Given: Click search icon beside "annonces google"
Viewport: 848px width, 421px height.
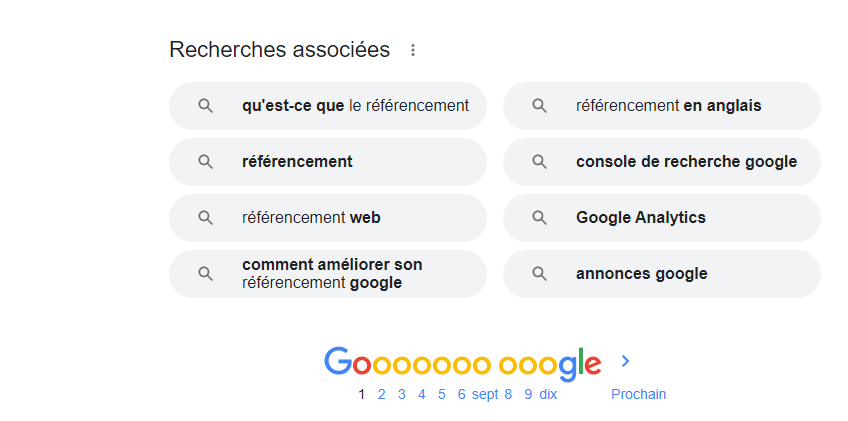Looking at the screenshot, I should point(539,274).
